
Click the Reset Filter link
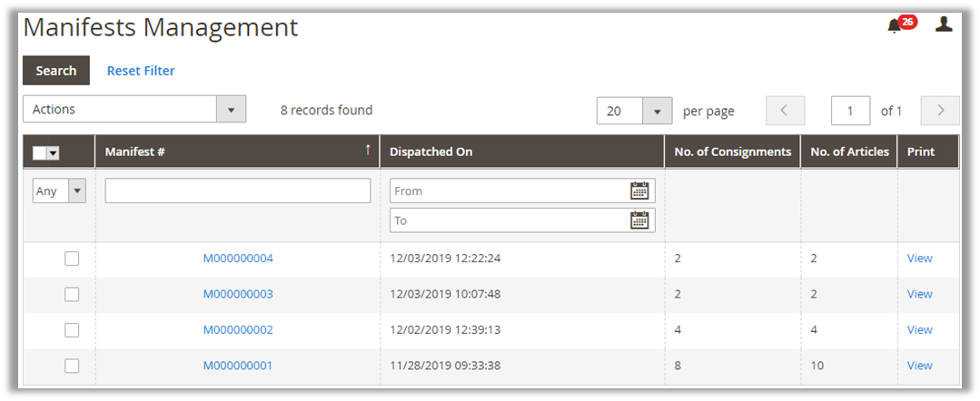(141, 71)
